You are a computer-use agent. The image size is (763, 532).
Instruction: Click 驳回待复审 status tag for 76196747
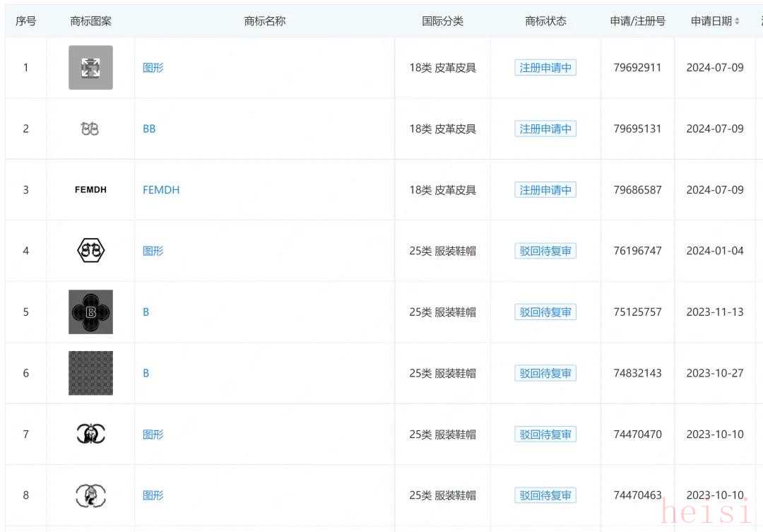pos(545,251)
